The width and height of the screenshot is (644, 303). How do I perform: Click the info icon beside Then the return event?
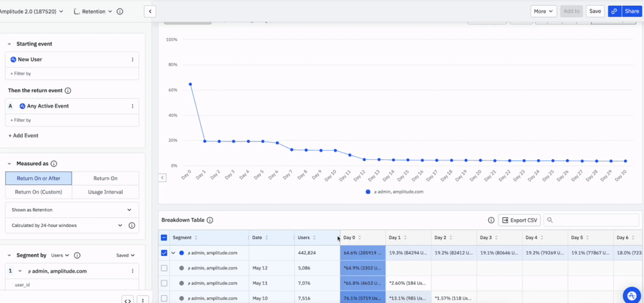coord(68,90)
